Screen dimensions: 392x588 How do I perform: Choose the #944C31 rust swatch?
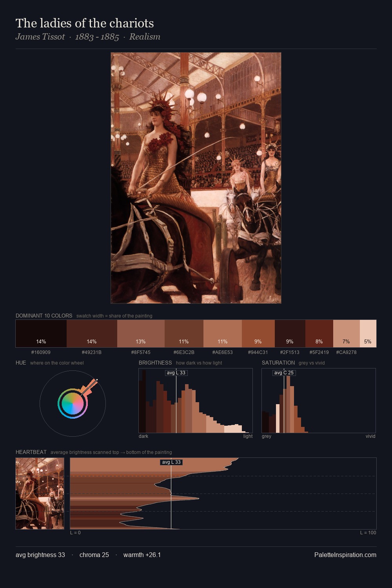[258, 334]
